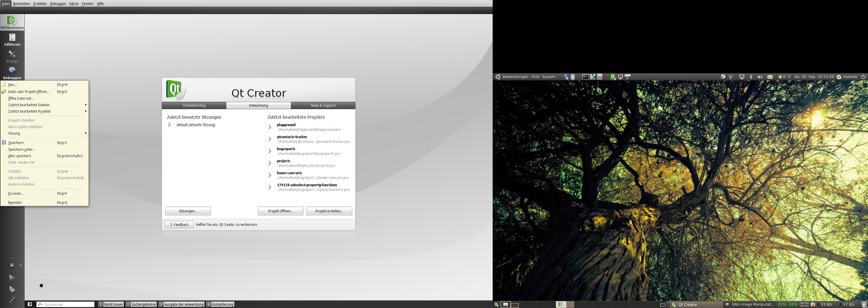Viewport: 868px width, 308px height.
Task: Click the Projekt öffnen... button
Action: click(280, 211)
